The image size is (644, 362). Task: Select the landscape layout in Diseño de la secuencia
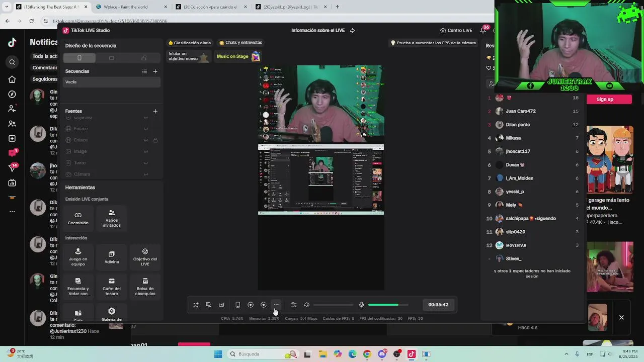tap(112, 58)
